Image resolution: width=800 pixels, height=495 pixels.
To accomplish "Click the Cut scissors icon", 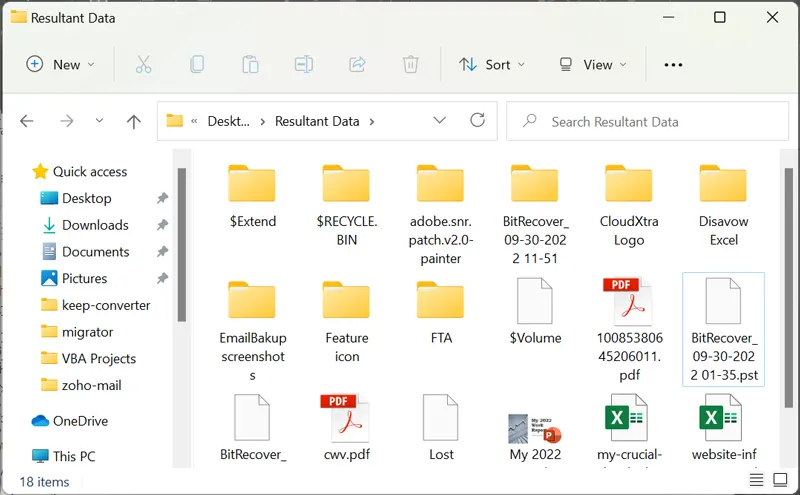I will (143, 64).
